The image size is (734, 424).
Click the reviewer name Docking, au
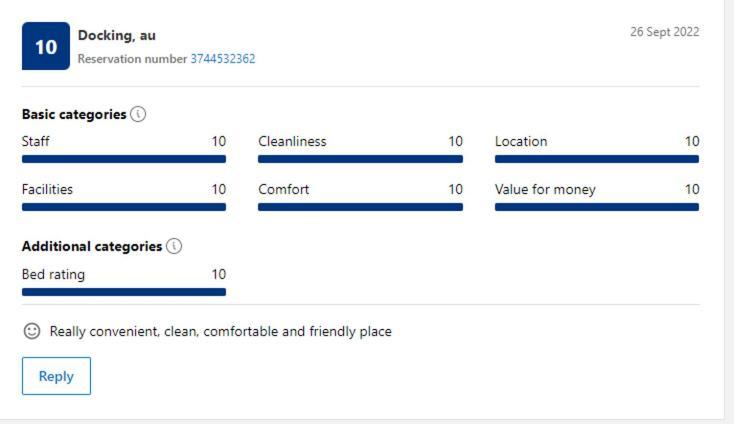pos(117,35)
